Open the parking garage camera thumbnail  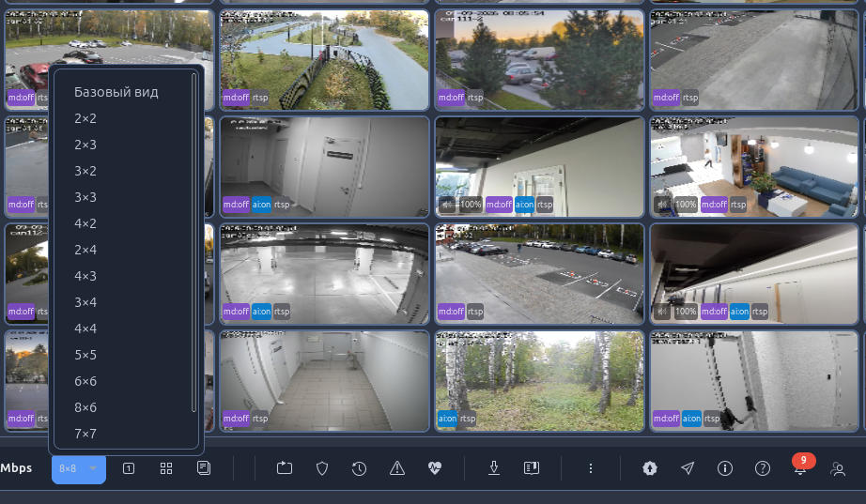click(x=325, y=274)
